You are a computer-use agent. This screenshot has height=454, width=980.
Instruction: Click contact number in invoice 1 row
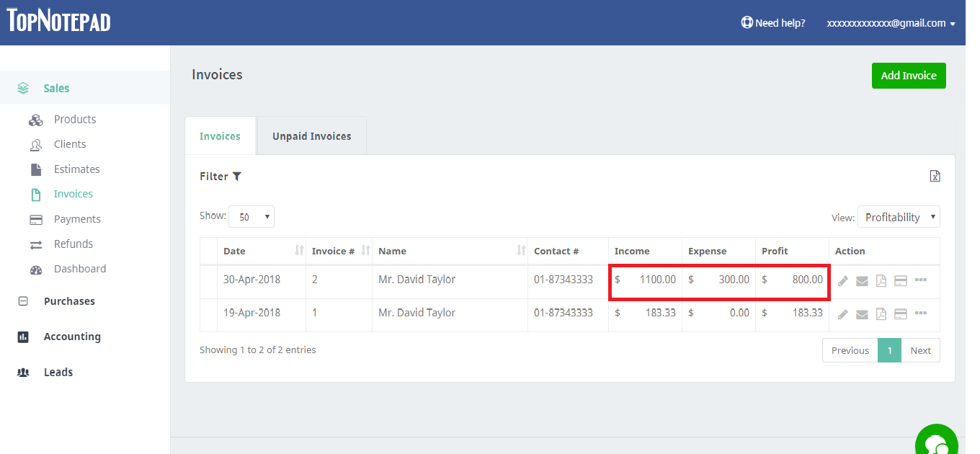563,313
